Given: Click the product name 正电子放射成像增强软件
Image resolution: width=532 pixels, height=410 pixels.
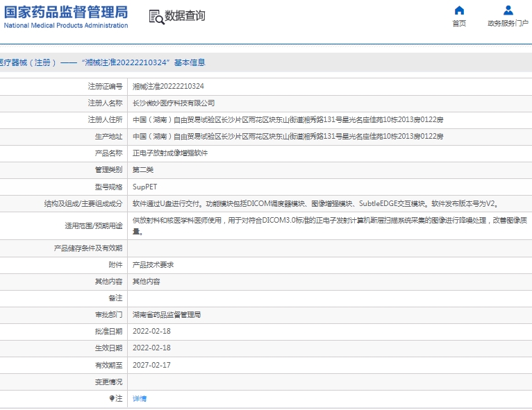Looking at the screenshot, I should pos(170,153).
